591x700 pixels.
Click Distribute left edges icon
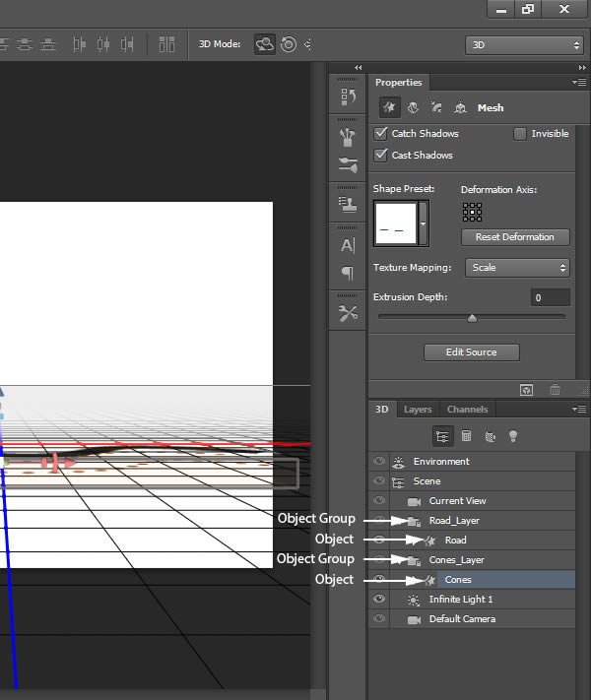coord(79,44)
